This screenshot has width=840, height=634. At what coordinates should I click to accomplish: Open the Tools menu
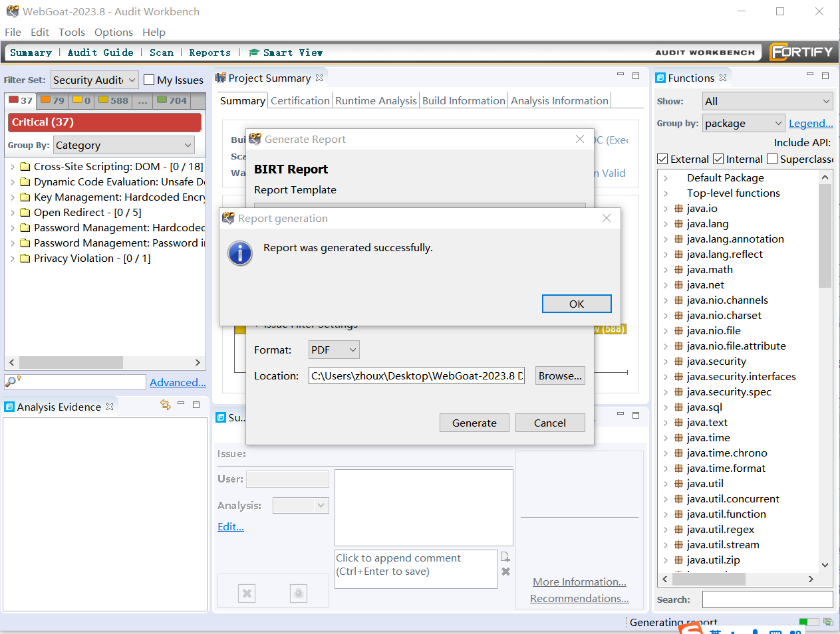click(x=71, y=32)
